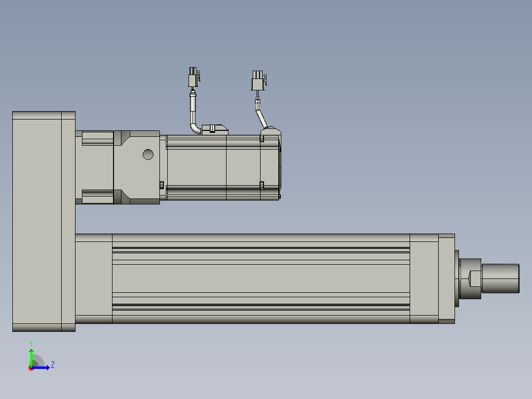Select the curved elbow of the left cable

pyautogui.click(x=196, y=129)
